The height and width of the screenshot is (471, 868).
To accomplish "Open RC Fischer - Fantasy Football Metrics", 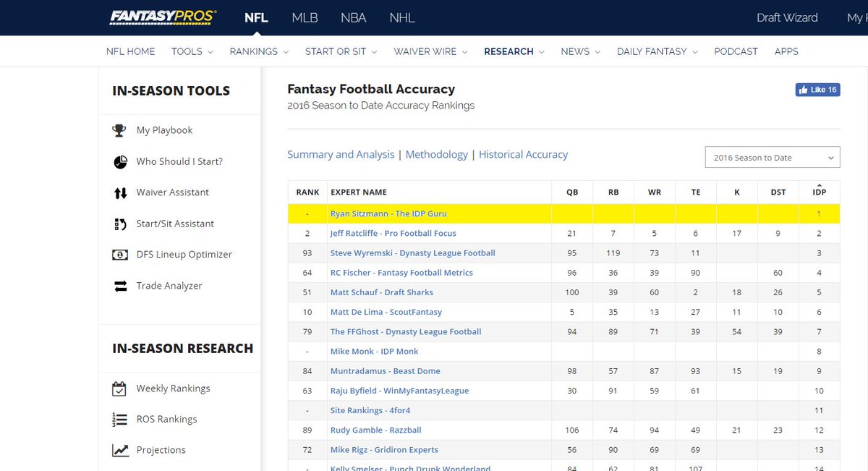I will 401,273.
